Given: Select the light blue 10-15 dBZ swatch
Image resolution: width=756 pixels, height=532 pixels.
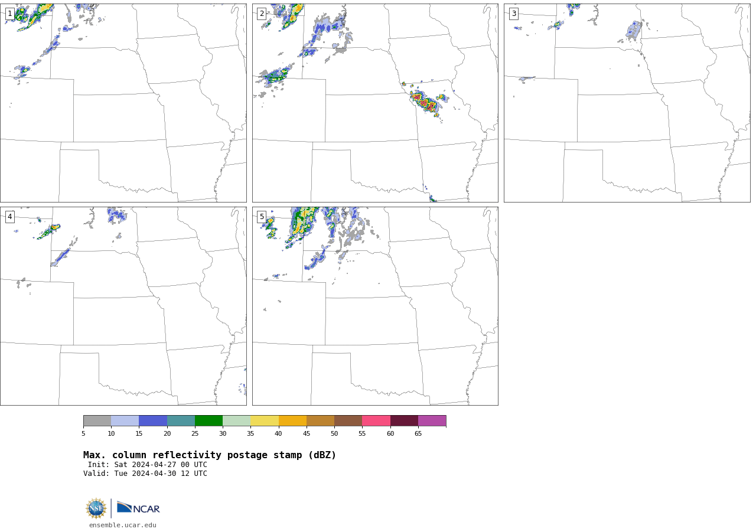Looking at the screenshot, I should point(125,421).
